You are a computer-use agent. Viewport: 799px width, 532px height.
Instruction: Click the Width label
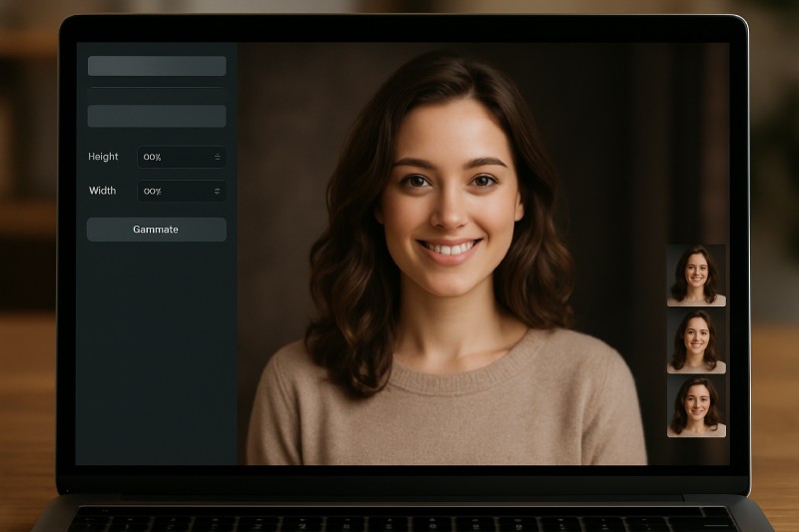point(102,191)
